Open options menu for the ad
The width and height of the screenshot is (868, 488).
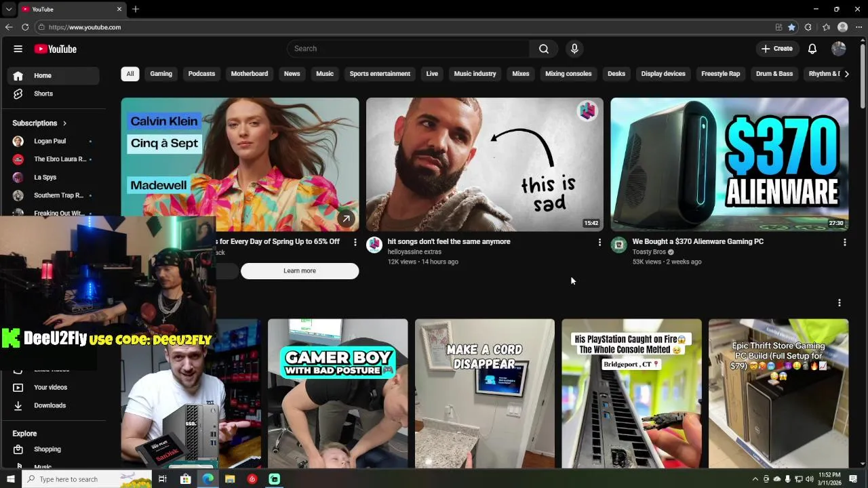point(355,242)
